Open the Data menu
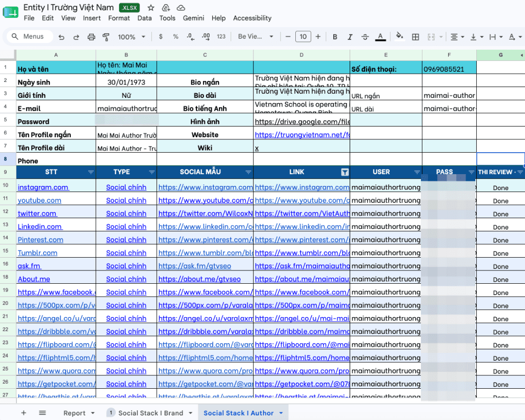 pos(144,18)
